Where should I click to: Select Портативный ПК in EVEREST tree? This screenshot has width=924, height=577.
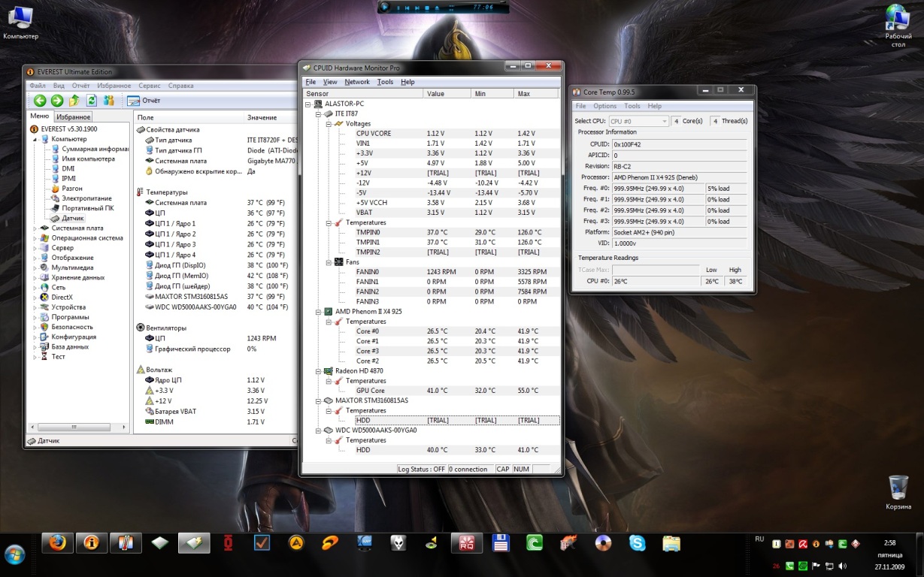tap(82, 208)
